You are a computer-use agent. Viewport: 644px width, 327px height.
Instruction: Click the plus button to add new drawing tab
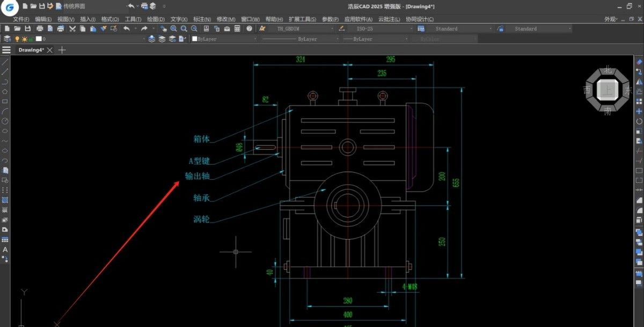[x=62, y=50]
